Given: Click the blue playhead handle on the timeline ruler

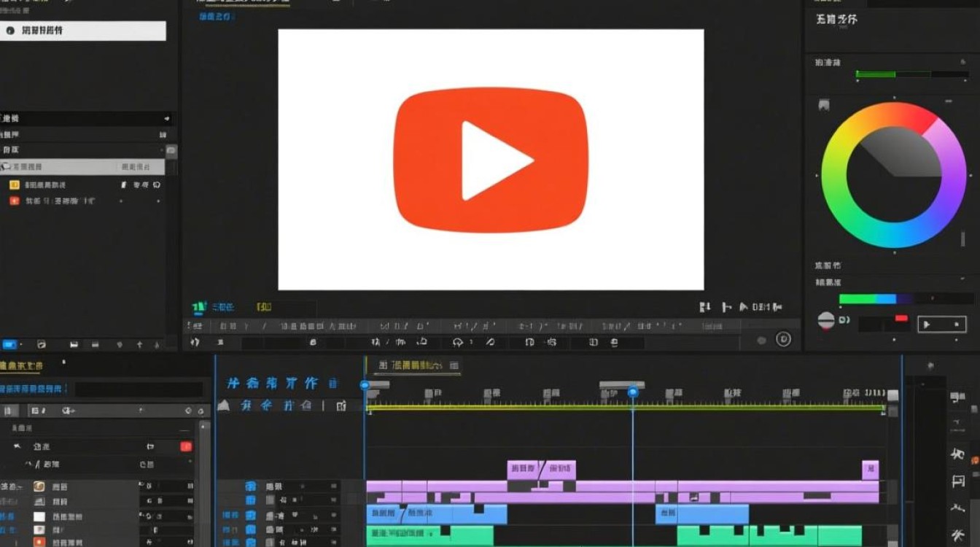Looking at the screenshot, I should click(x=633, y=392).
